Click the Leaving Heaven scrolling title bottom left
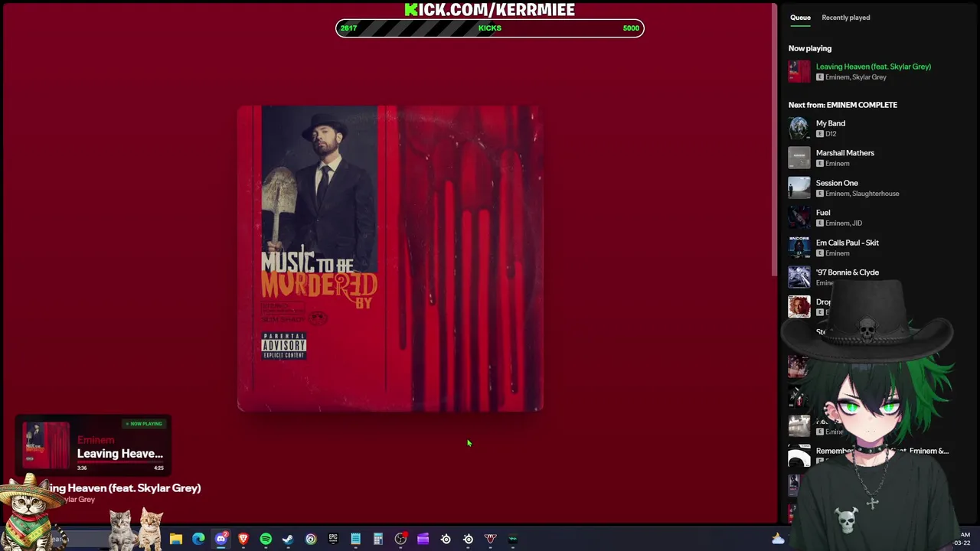The width and height of the screenshot is (980, 551). click(x=125, y=488)
